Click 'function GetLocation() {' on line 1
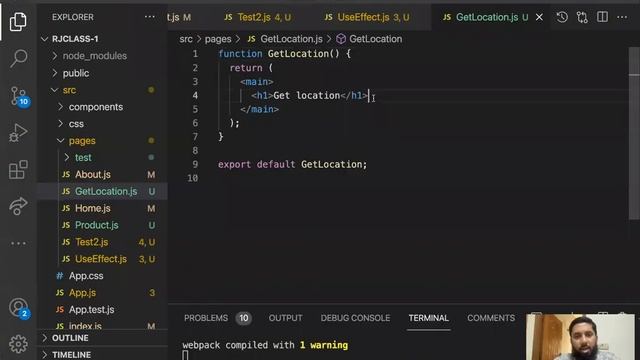The image size is (640, 360). tap(284, 53)
